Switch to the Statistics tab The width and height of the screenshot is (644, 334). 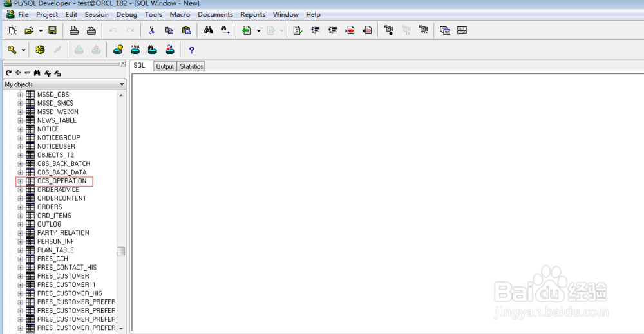191,66
